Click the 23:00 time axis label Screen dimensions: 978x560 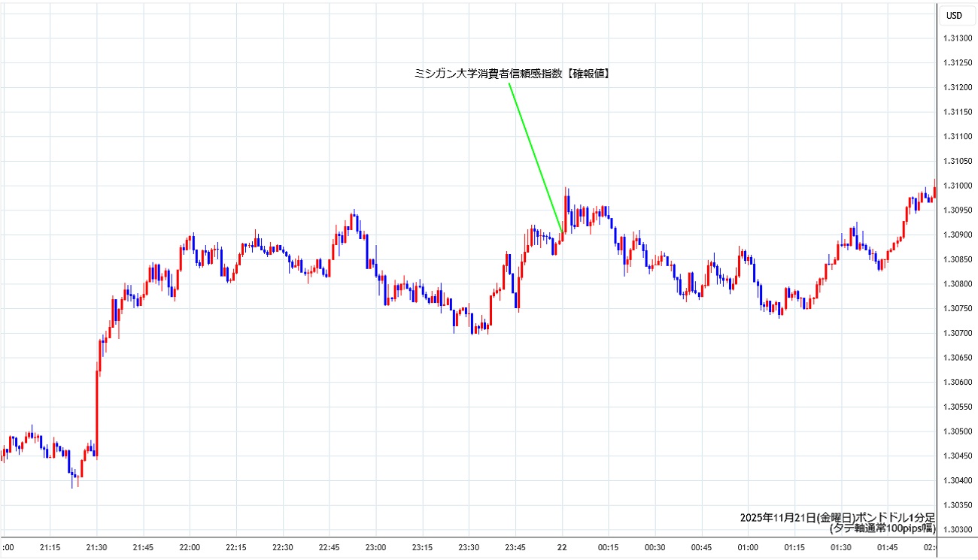pos(375,548)
